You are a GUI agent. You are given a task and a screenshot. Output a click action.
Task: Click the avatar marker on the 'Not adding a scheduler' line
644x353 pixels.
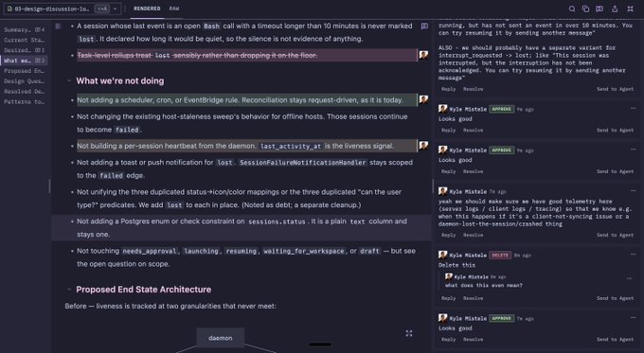click(423, 99)
